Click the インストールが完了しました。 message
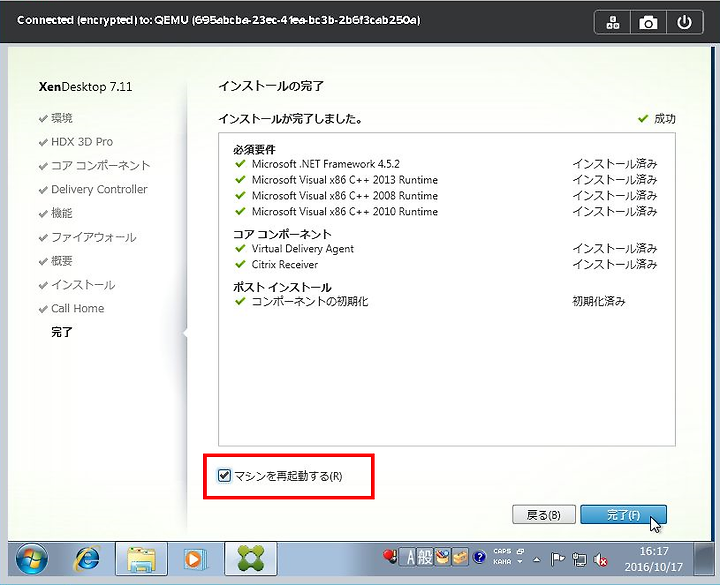This screenshot has height=585, width=720. click(x=291, y=119)
